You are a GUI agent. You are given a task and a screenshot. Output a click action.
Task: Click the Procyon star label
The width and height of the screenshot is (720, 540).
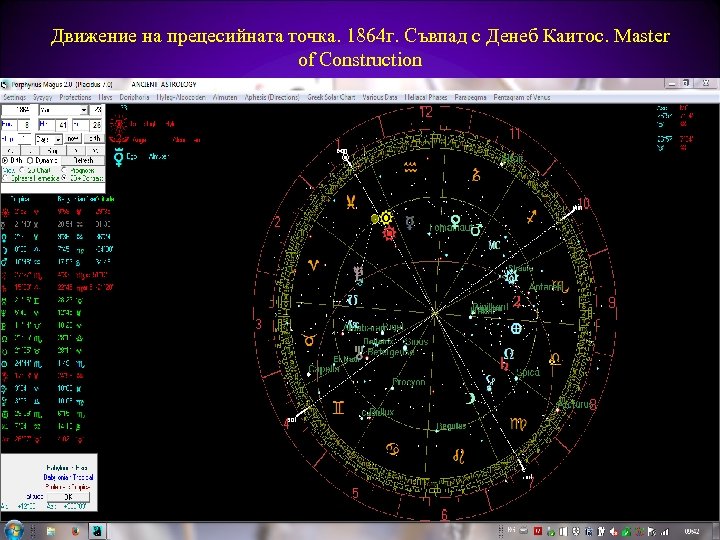point(409,382)
